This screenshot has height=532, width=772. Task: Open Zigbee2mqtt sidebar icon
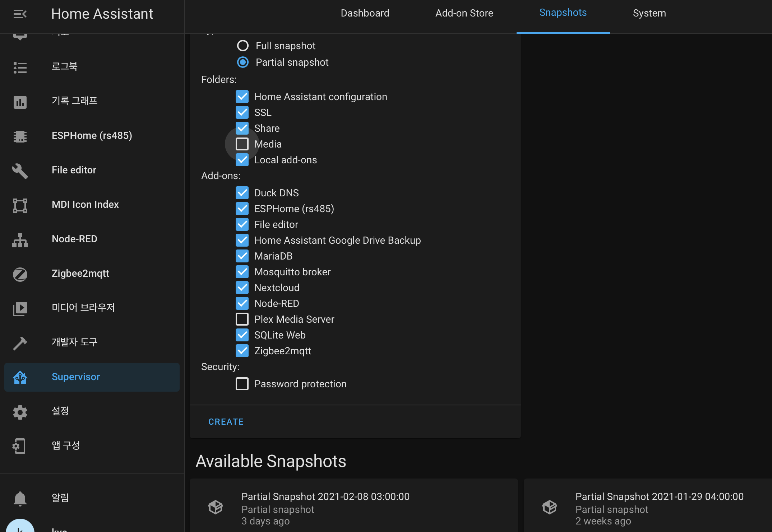pyautogui.click(x=20, y=274)
